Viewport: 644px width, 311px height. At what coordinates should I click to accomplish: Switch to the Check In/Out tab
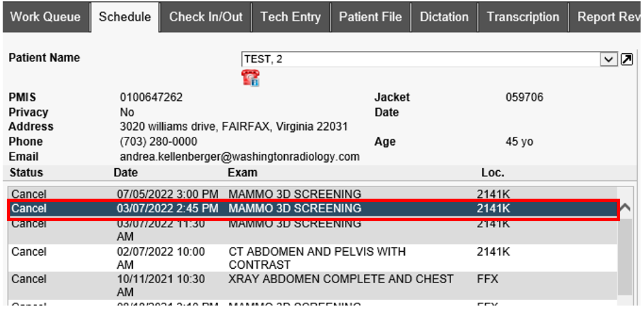206,17
